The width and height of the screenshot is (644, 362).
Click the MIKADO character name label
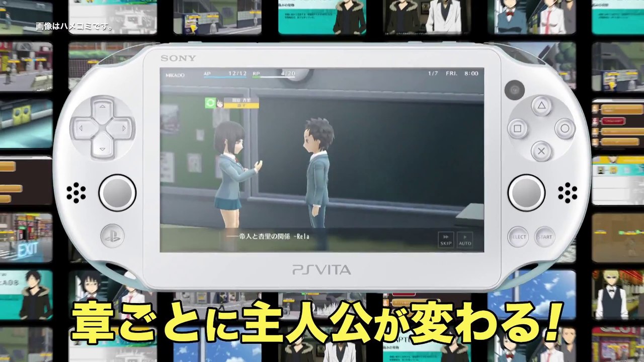coord(175,75)
